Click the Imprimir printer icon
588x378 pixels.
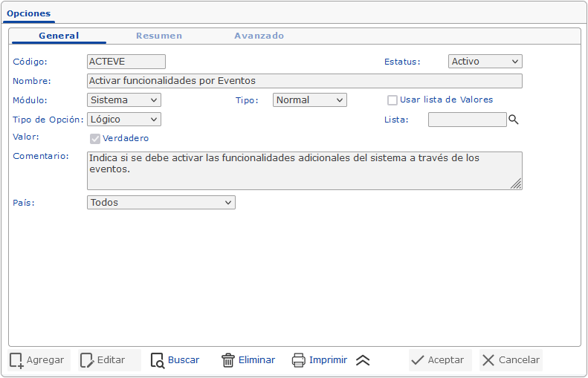click(299, 360)
